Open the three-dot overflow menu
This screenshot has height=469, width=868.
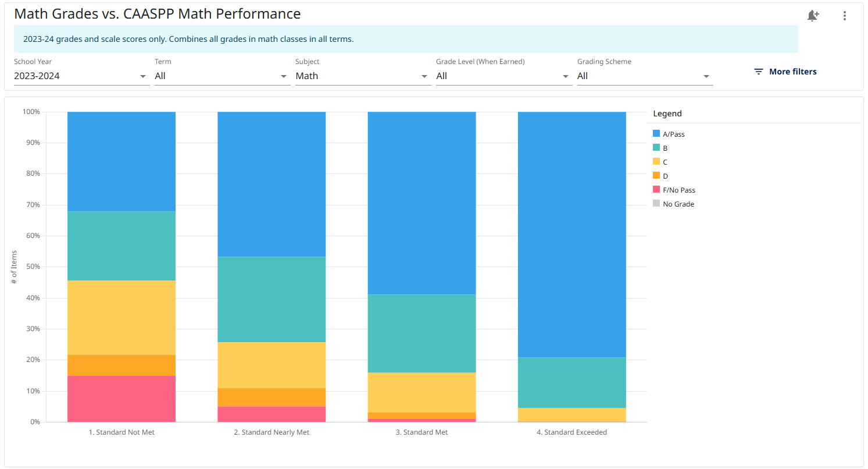click(845, 16)
